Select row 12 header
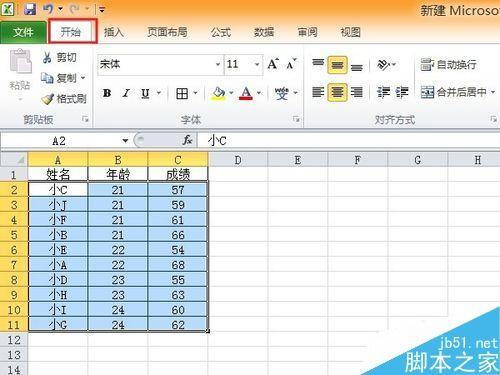Viewport: 500px width, 375px height. click(x=14, y=340)
